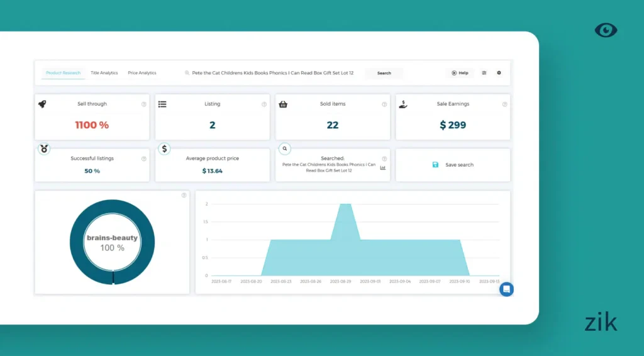Open the bar chart icon in Searched card
This screenshot has height=356, width=644.
383,168
